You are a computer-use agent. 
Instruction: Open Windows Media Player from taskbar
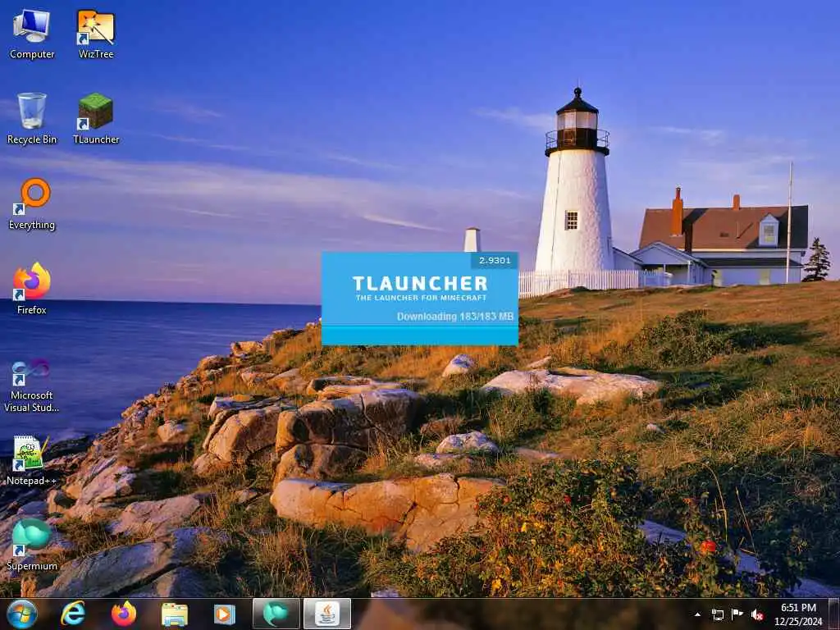coord(225,614)
